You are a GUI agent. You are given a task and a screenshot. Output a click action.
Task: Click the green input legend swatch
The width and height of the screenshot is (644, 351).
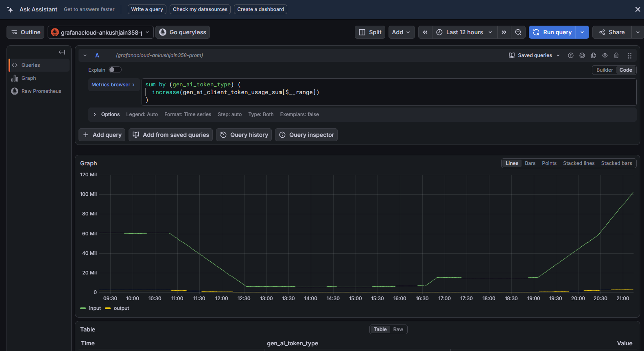coord(83,308)
